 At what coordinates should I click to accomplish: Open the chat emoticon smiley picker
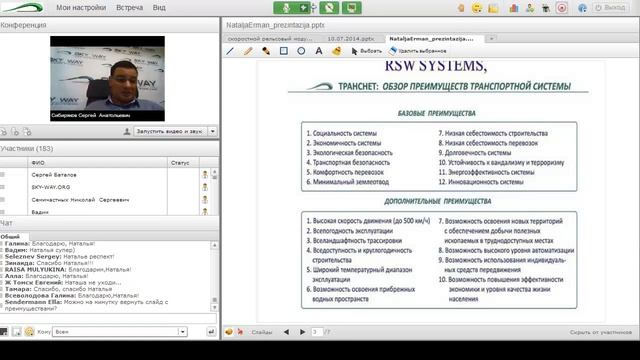coord(29,332)
